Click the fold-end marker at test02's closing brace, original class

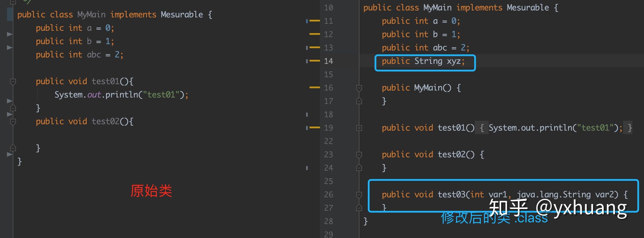[13, 148]
